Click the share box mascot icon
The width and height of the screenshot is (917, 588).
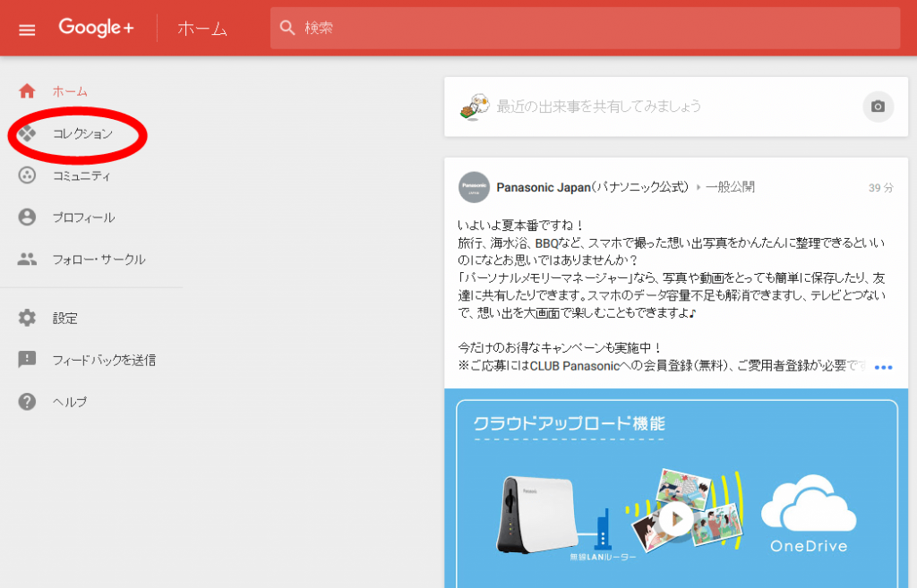475,107
